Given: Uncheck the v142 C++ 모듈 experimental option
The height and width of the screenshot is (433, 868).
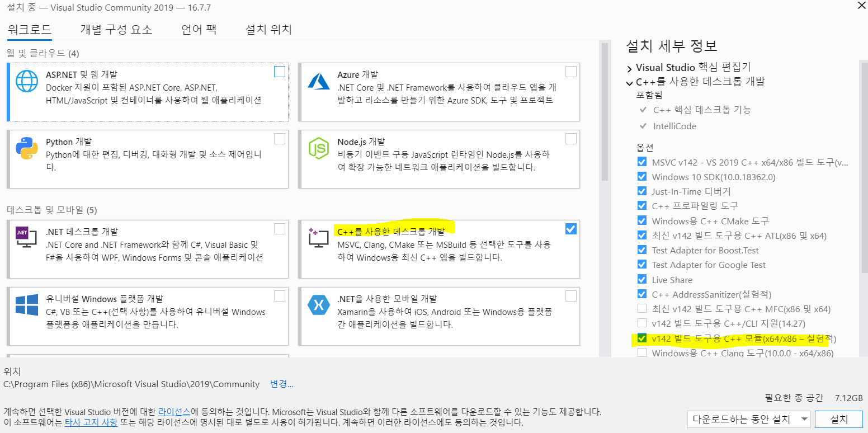Looking at the screenshot, I should [x=642, y=338].
